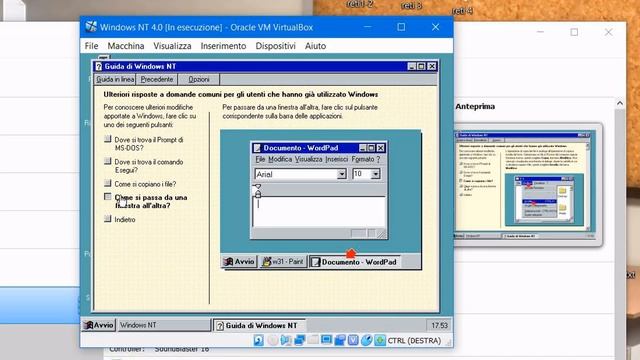The height and width of the screenshot is (360, 640).
Task: Click the 'w31 - Paint' button in the illustration
Action: [283, 262]
